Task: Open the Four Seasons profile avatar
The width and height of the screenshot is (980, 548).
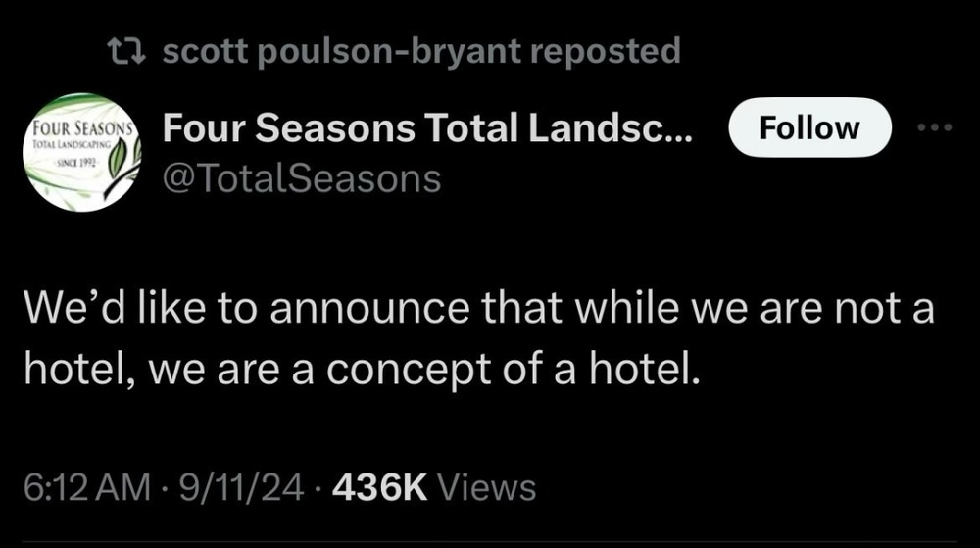Action: (82, 153)
